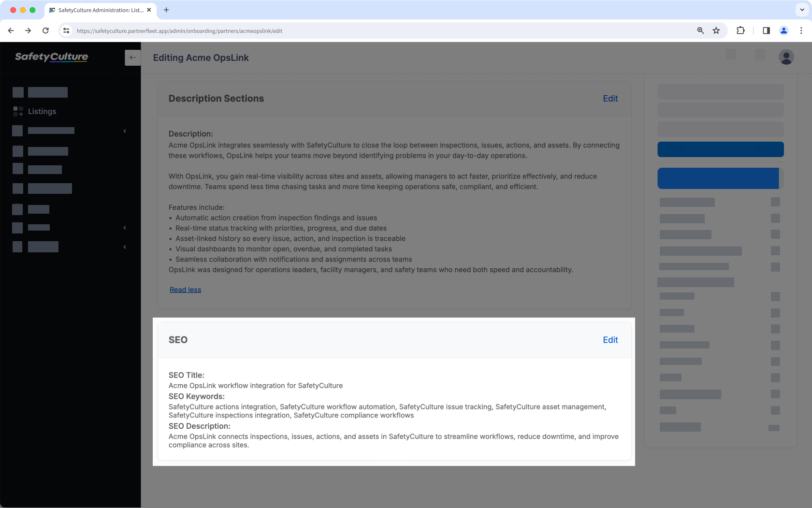Edit the Description Sections
Screen dimensions: 812x508
(610, 98)
